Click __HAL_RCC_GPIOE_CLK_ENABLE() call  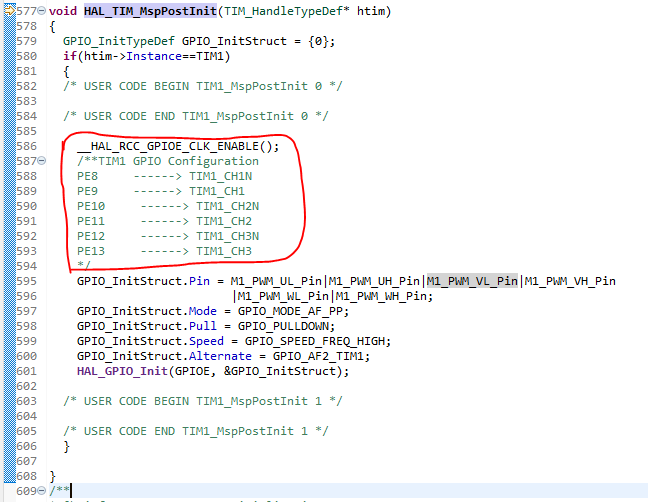click(x=178, y=146)
